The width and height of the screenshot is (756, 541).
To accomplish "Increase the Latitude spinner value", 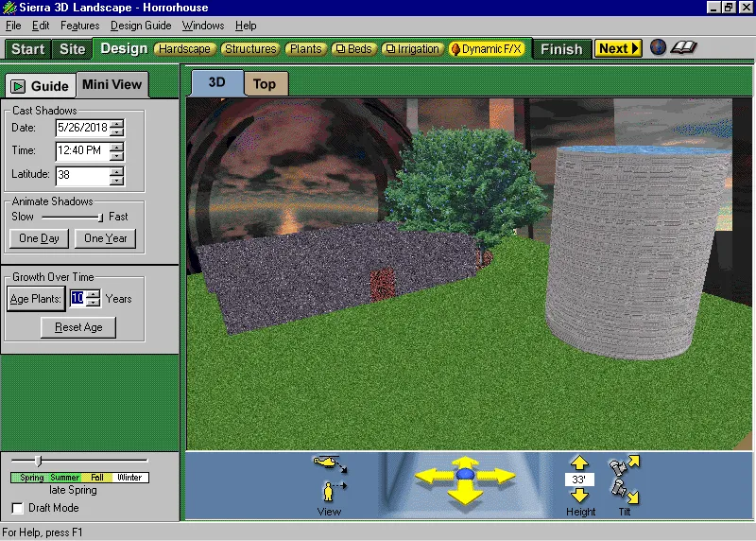I will pos(116,170).
